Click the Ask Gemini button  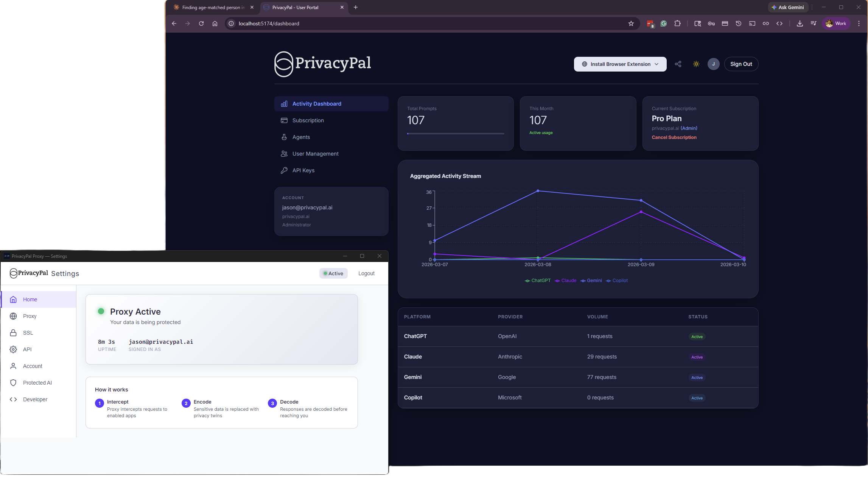pos(788,7)
